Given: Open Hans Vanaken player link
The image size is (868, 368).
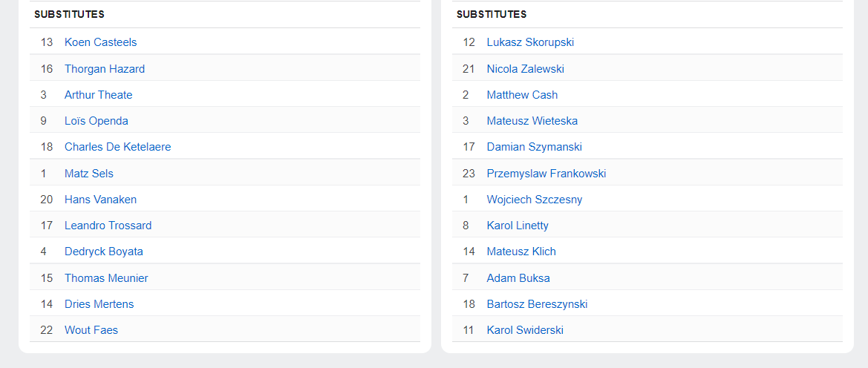Looking at the screenshot, I should point(100,200).
